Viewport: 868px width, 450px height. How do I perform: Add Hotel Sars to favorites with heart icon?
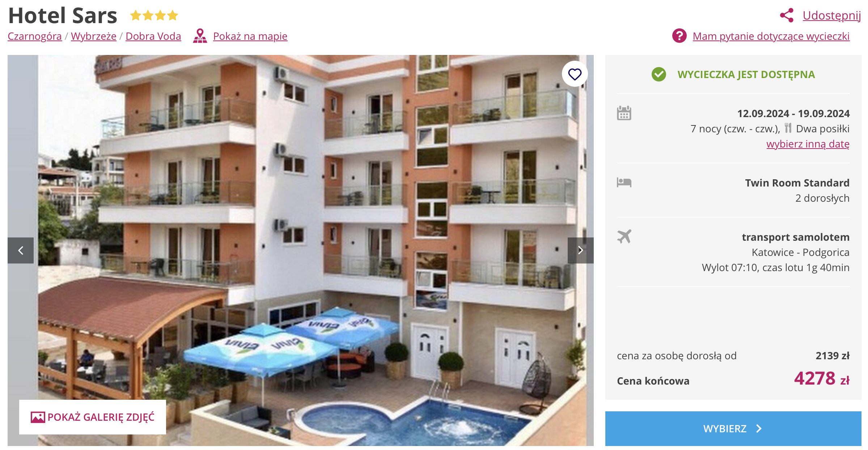[x=575, y=74]
